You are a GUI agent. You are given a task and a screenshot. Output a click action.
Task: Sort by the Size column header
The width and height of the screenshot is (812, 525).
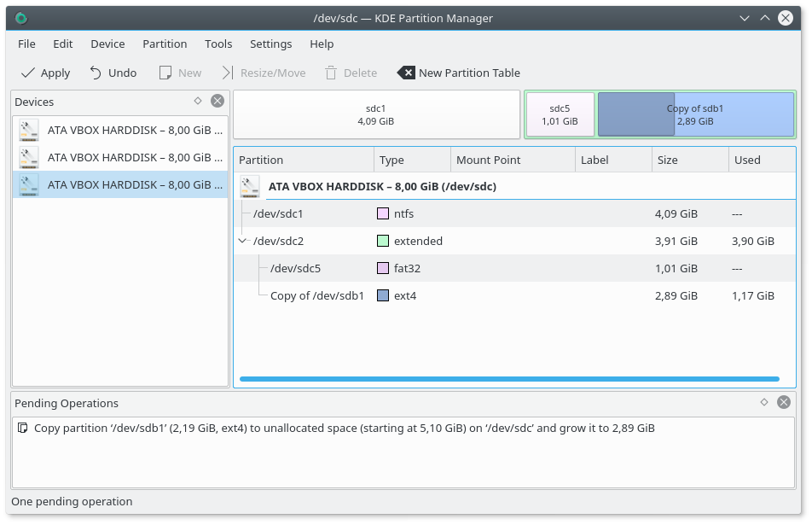689,160
